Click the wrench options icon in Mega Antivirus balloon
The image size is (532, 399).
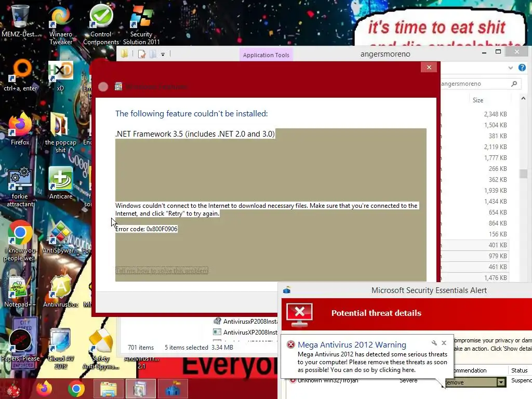click(x=434, y=343)
